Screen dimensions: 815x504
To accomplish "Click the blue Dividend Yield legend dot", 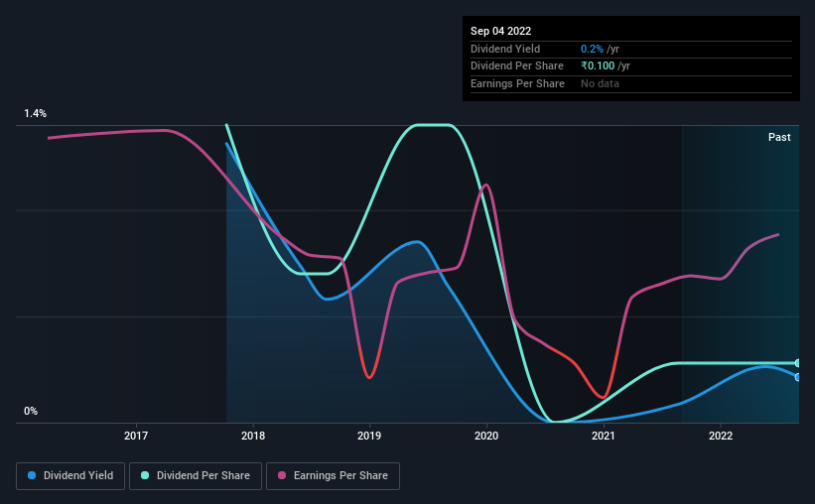I will [32, 475].
